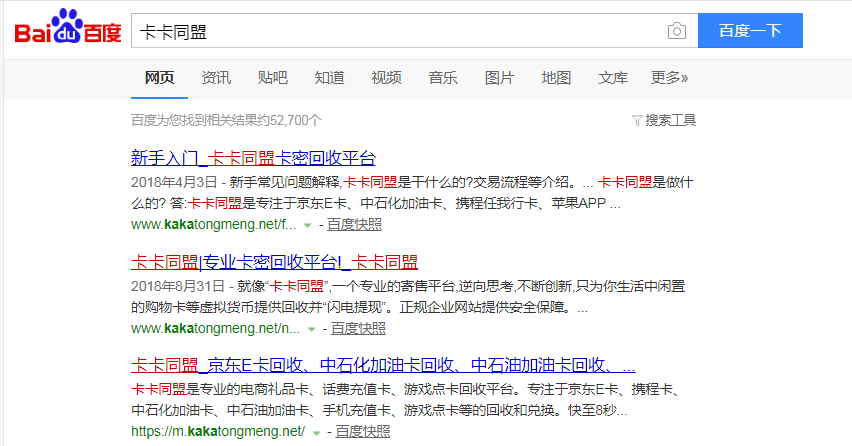Switch to the 图片 tab
The image size is (852, 446).
click(499, 78)
